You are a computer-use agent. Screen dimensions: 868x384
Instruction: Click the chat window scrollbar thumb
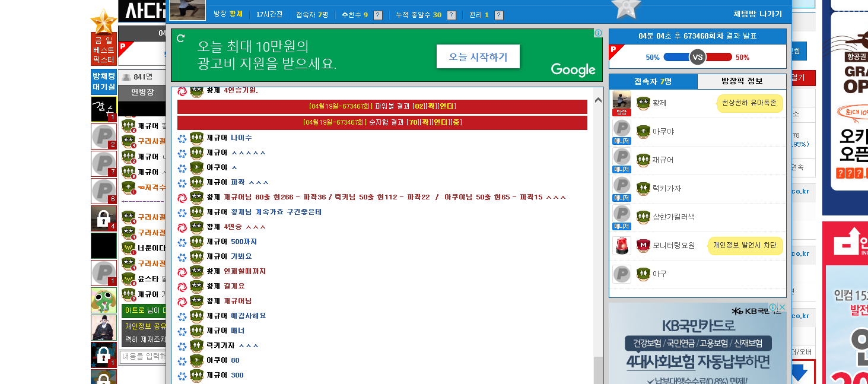pyautogui.click(x=599, y=370)
